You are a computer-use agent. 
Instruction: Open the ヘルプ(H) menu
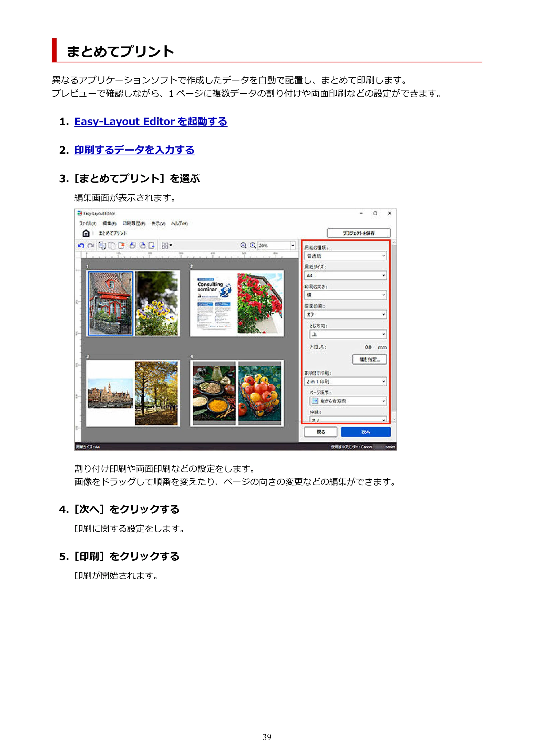click(179, 223)
